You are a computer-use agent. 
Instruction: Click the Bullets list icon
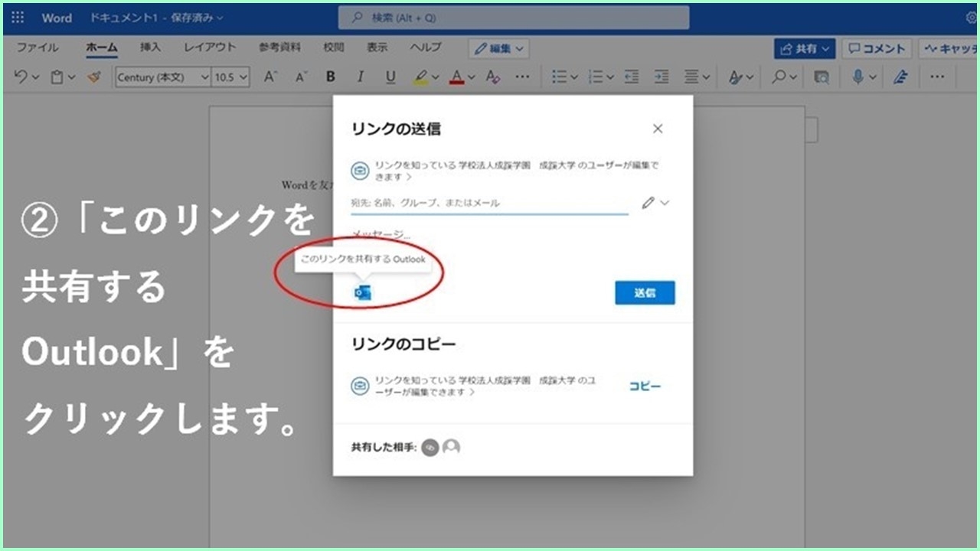tap(560, 77)
